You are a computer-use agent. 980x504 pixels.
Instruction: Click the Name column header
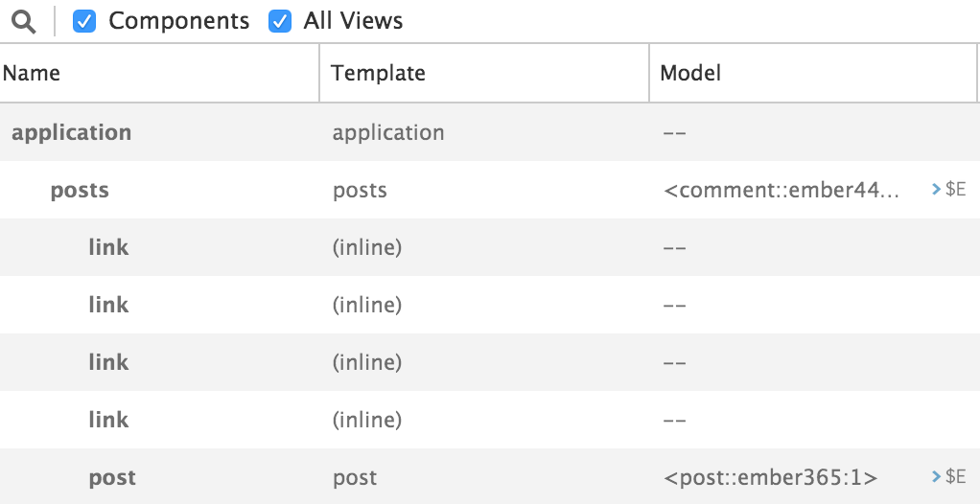pyautogui.click(x=31, y=73)
